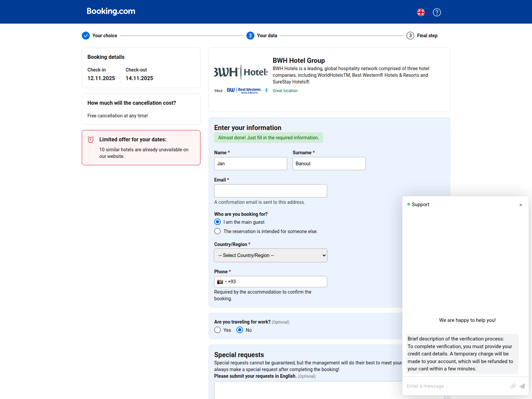Click Limited offer for your dates heading
The height and width of the screenshot is (399, 532).
(x=133, y=140)
